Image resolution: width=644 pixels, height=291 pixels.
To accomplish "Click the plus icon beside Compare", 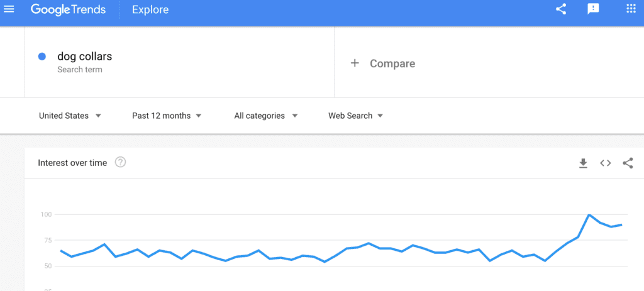I will [355, 63].
